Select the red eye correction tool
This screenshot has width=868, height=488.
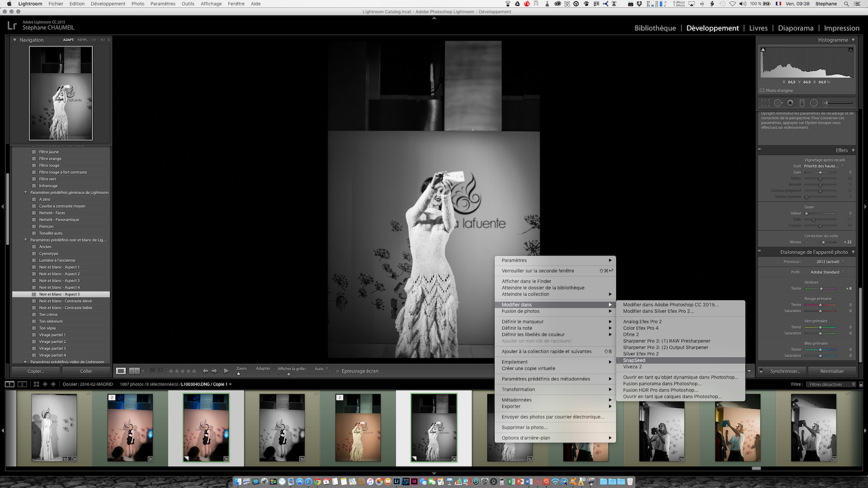[790, 103]
